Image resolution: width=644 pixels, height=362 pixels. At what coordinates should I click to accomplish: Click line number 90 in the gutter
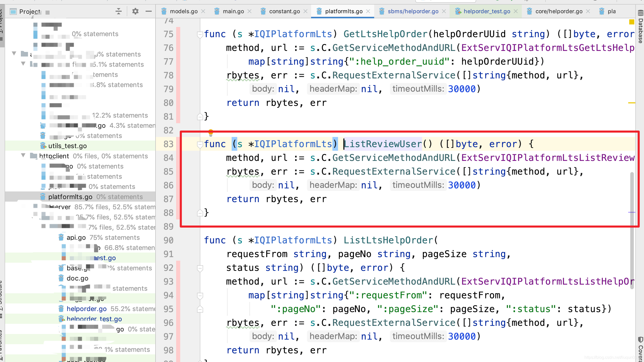168,240
